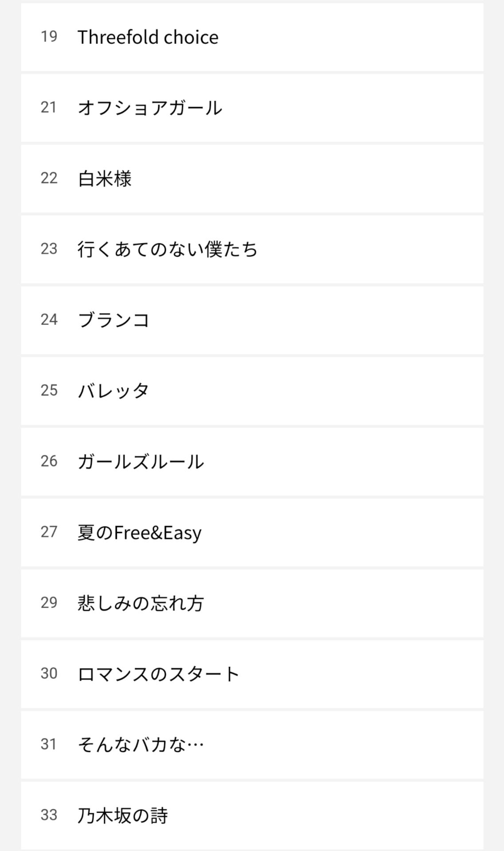Choose the song そんなバカな…
This screenshot has width=504, height=851.
click(x=141, y=745)
